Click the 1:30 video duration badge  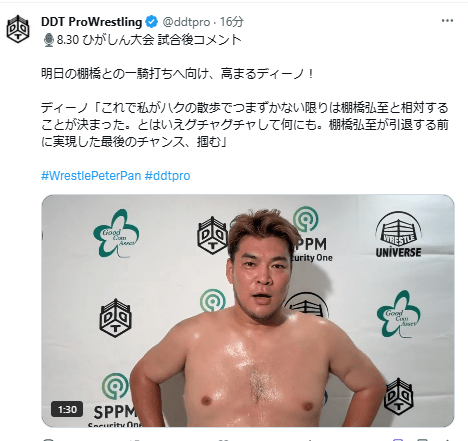(67, 409)
